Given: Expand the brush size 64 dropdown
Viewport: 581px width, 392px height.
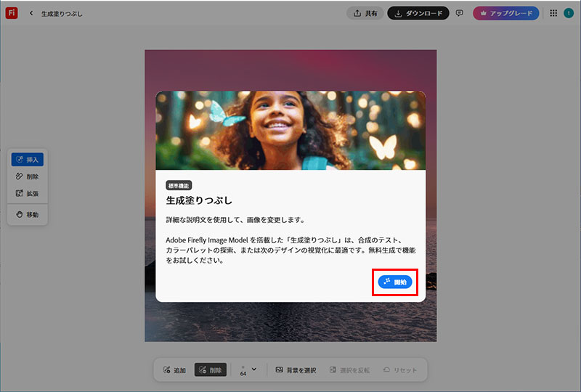Looking at the screenshot, I should click(x=253, y=369).
